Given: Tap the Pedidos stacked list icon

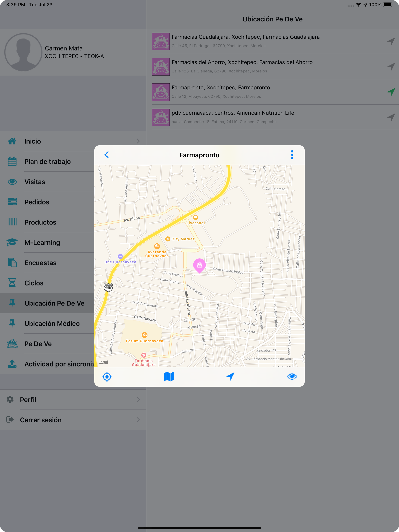Looking at the screenshot, I should point(12,202).
